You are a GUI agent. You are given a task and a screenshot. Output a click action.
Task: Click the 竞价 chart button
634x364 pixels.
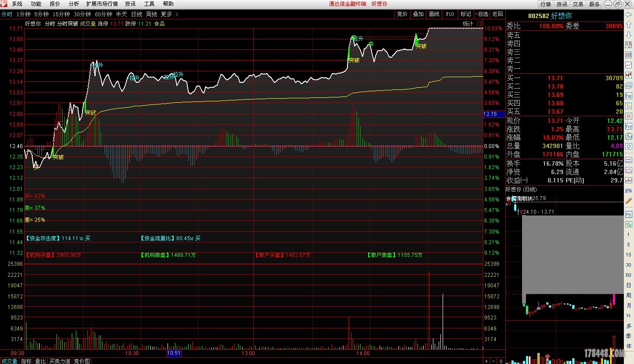click(x=403, y=14)
